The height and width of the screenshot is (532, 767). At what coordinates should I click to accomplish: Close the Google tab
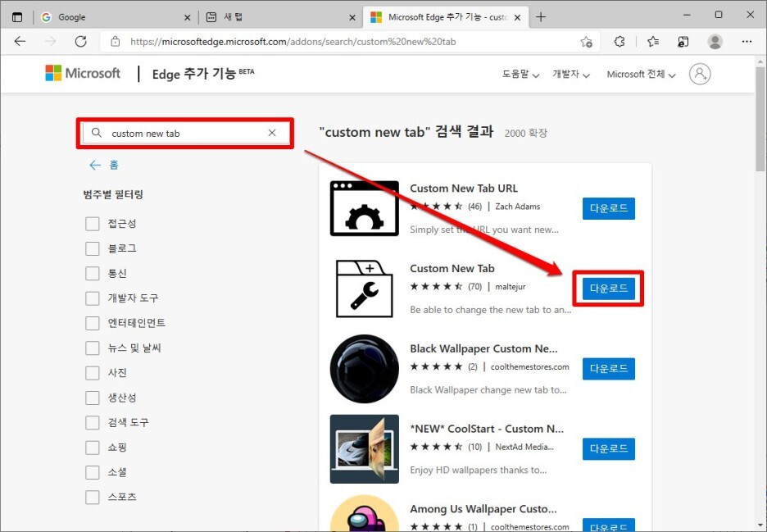coord(188,17)
